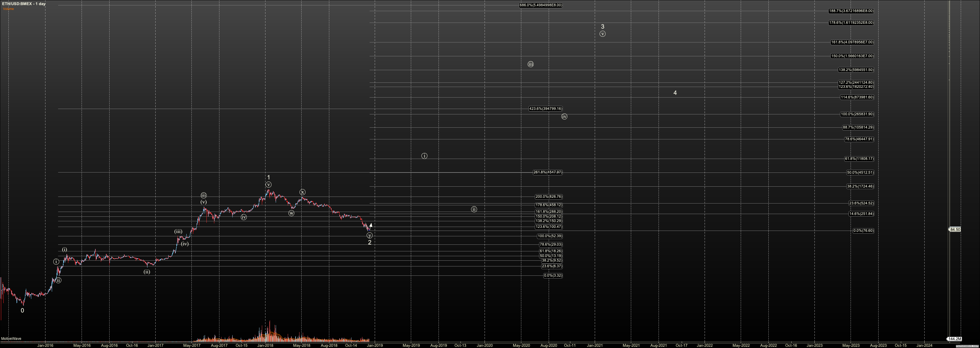Select the 261.8%(4547.97) extension label

click(x=547, y=172)
